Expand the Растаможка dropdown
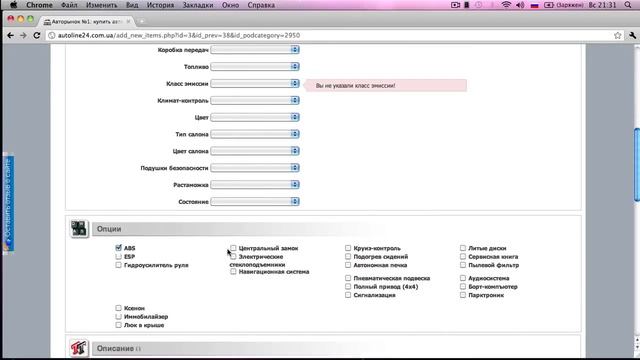Image resolution: width=640 pixels, height=360 pixels. [255, 184]
